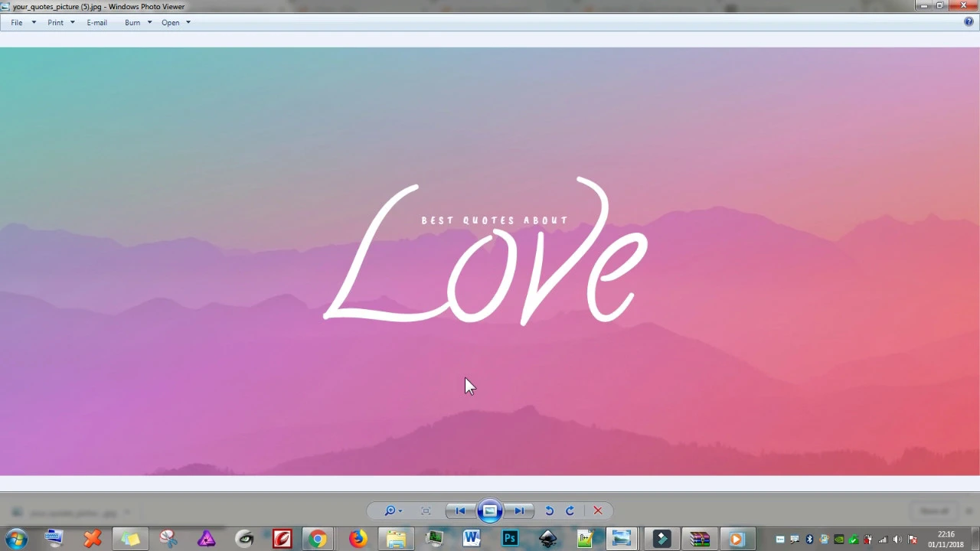Open Inkscape from the taskbar
The width and height of the screenshot is (980, 551).
pyautogui.click(x=547, y=540)
